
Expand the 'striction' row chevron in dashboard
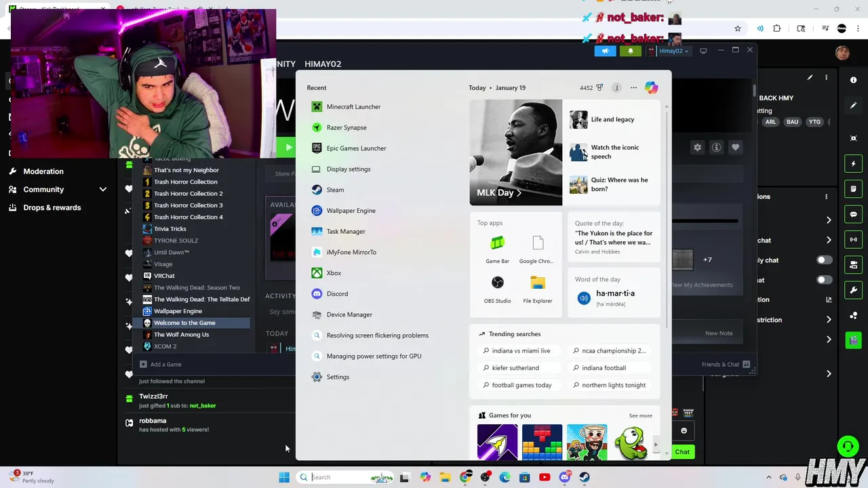pos(829,320)
